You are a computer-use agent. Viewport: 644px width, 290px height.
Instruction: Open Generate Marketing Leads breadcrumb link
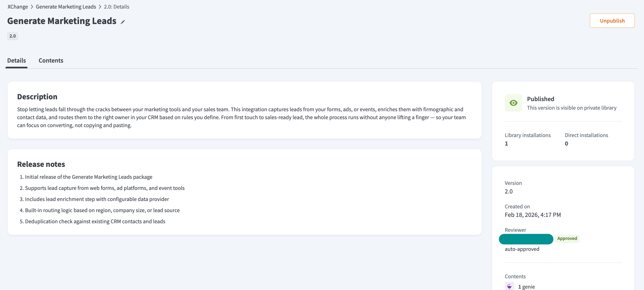[x=66, y=7]
